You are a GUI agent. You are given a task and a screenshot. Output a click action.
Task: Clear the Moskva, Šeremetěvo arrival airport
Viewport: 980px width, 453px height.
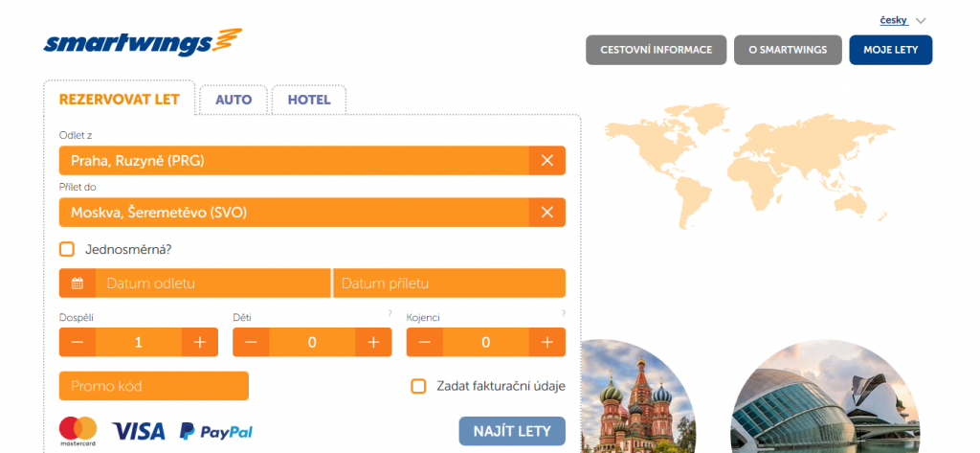click(x=546, y=213)
